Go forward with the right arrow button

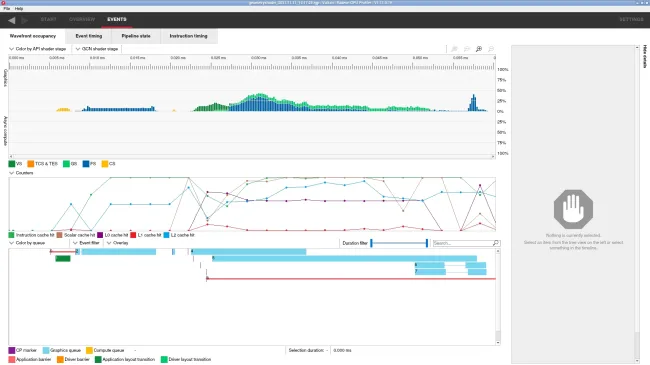[24, 20]
